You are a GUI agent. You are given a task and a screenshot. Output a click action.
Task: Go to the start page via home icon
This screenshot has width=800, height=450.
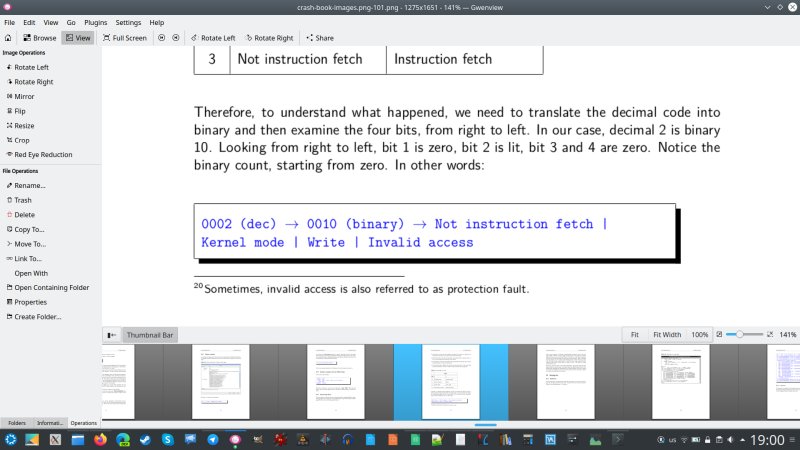pyautogui.click(x=8, y=38)
